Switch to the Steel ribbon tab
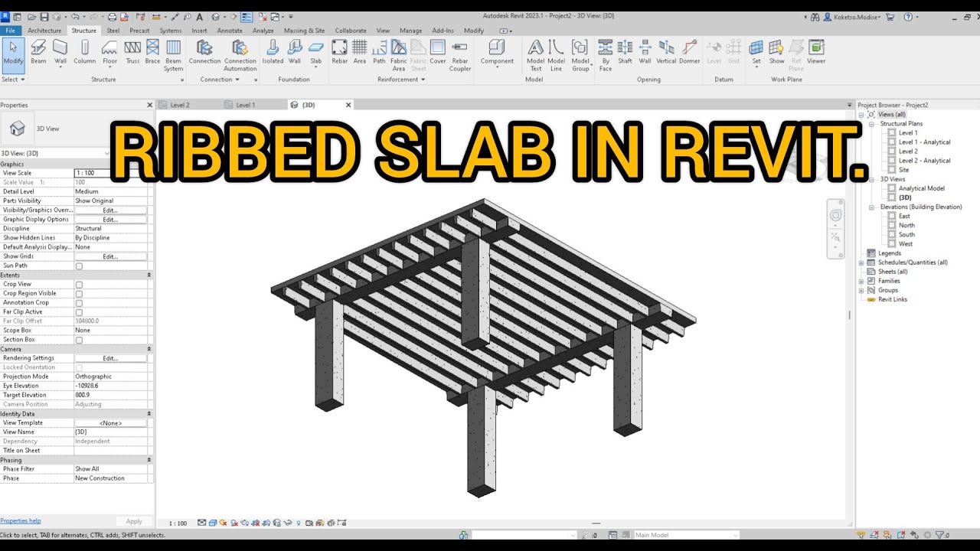The image size is (980, 551). [x=113, y=31]
